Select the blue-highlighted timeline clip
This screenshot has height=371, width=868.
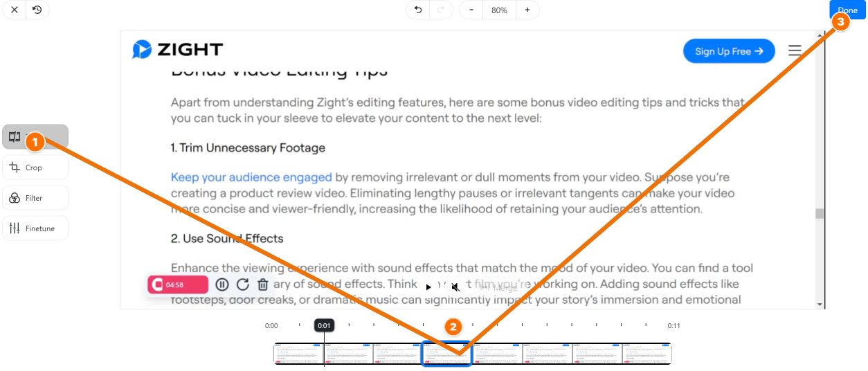447,354
